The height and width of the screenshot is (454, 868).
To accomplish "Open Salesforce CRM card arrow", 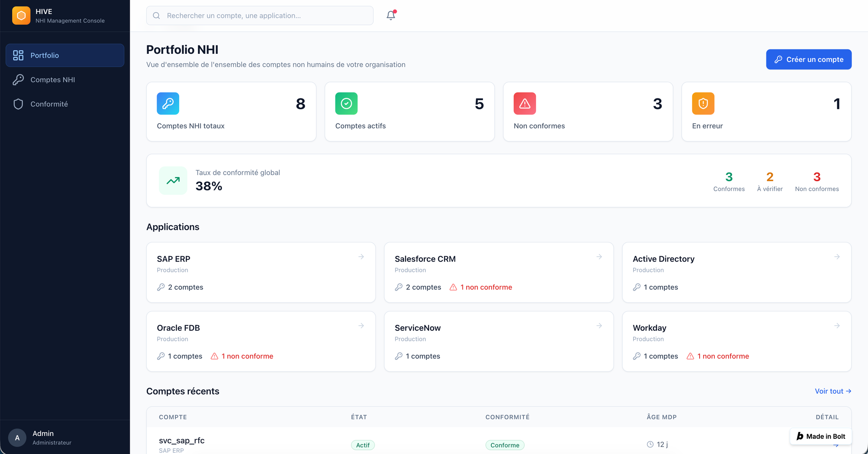I will click(599, 257).
